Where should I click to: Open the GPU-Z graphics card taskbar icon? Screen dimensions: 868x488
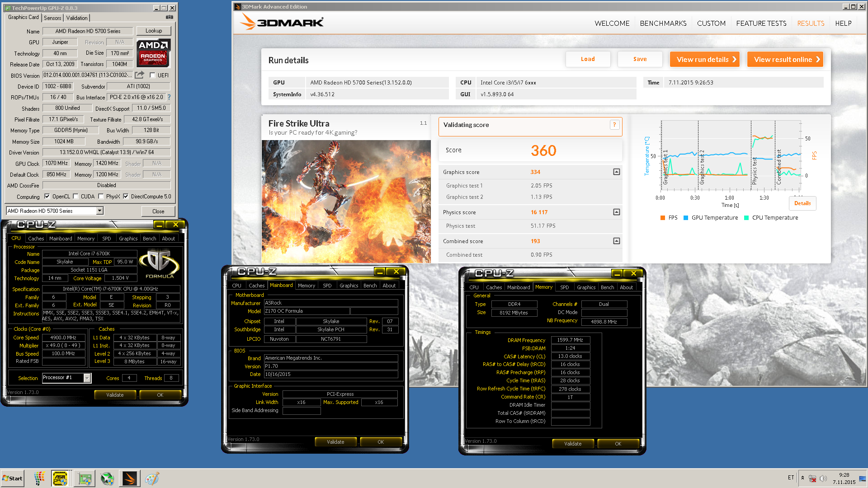click(x=85, y=479)
